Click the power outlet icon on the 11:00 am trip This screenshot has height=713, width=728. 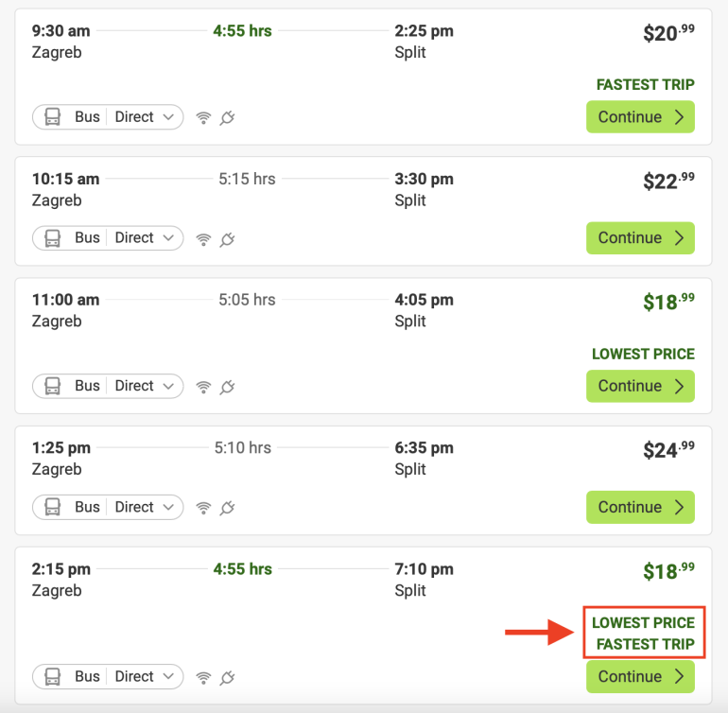tap(227, 386)
